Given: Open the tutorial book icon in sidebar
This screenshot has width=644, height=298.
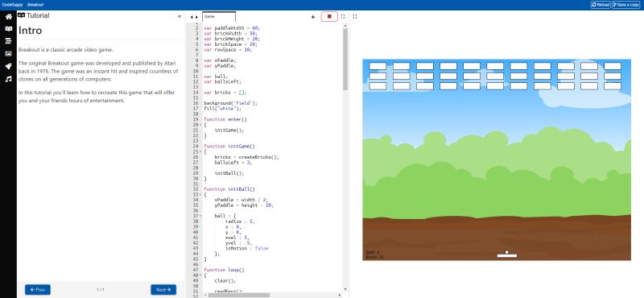Looking at the screenshot, I should tap(8, 29).
